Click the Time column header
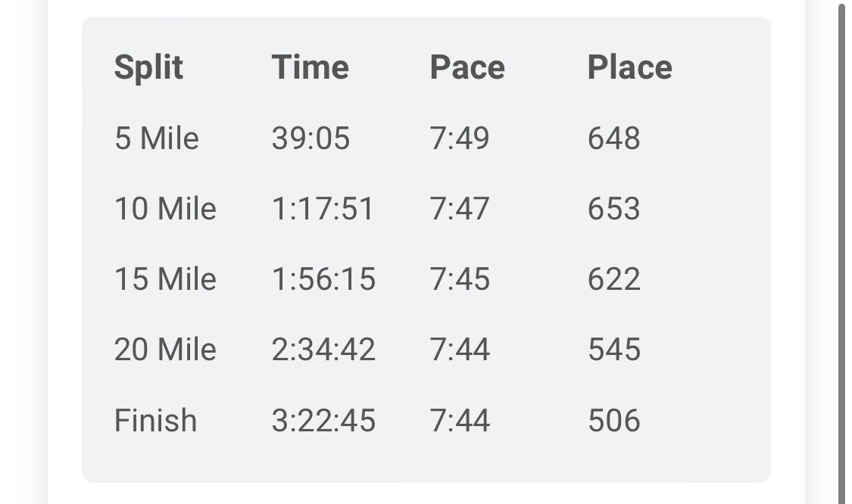The height and width of the screenshot is (504, 852). coord(311,67)
